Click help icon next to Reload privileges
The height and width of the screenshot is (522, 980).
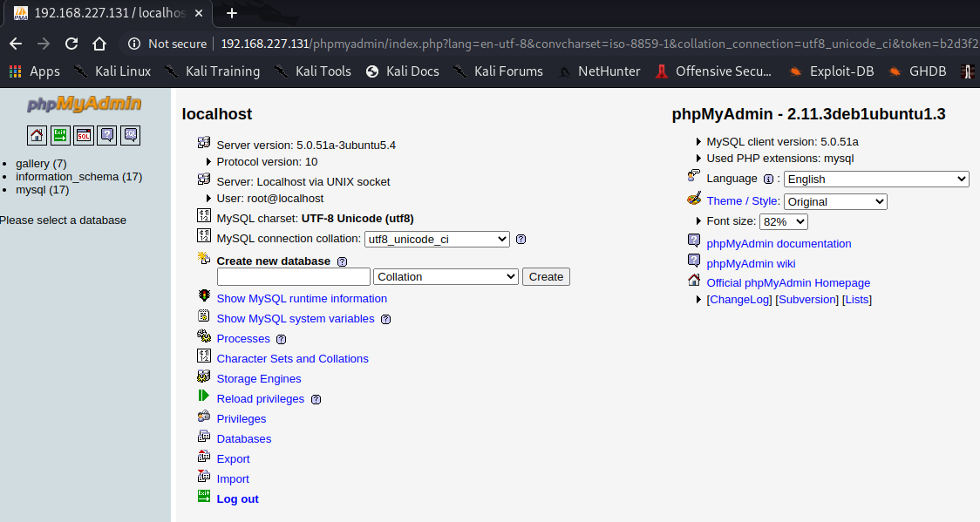[x=316, y=399]
